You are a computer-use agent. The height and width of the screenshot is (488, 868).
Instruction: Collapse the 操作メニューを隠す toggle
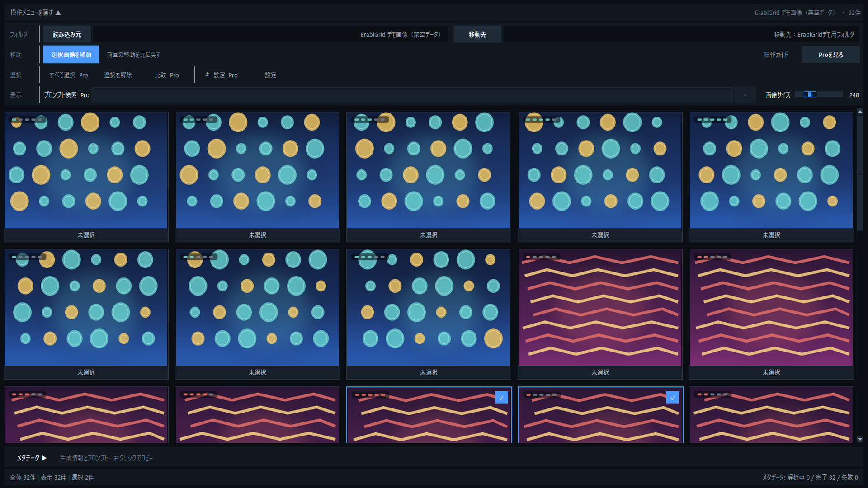click(35, 13)
